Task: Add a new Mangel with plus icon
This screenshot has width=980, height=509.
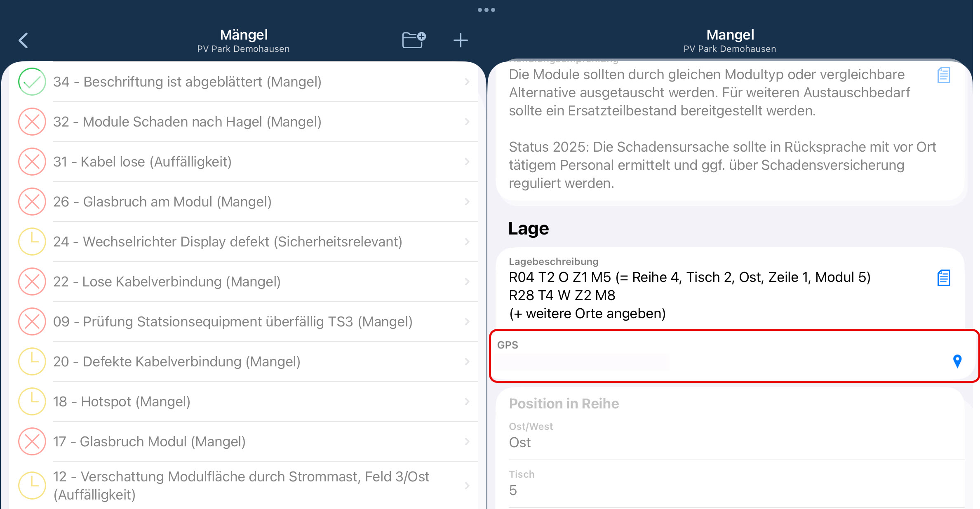Action: (x=461, y=40)
